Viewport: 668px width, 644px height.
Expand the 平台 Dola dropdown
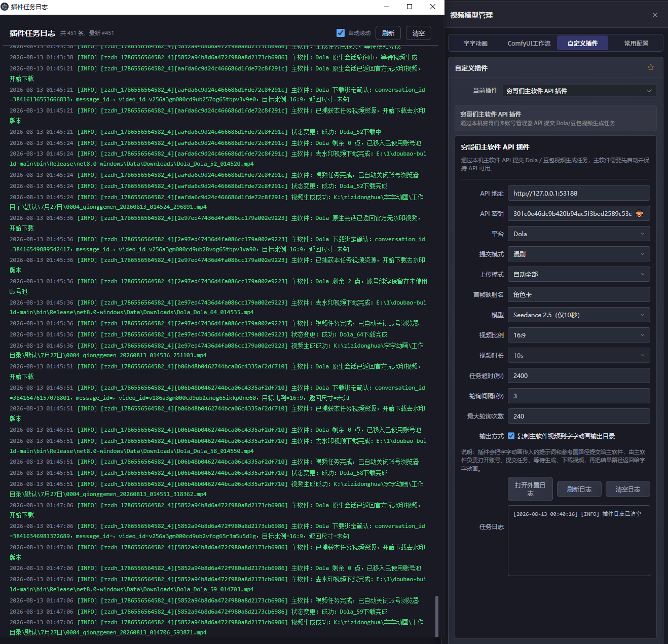[x=579, y=234]
